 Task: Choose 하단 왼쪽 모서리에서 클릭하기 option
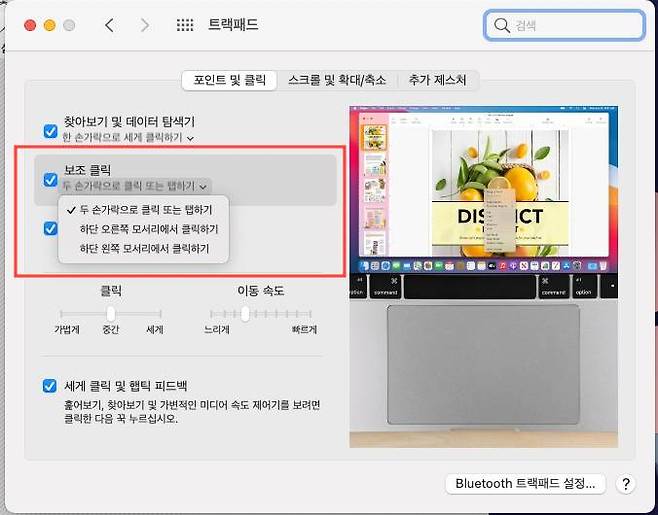coord(144,248)
